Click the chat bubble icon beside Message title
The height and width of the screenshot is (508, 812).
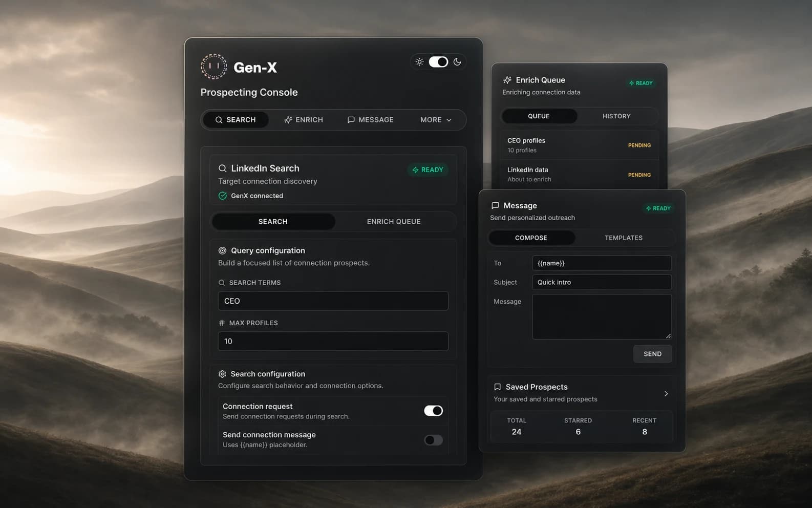(495, 205)
